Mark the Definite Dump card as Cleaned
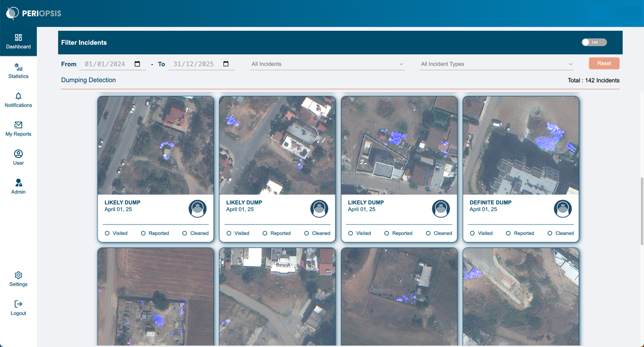The width and height of the screenshot is (644, 347). pos(550,233)
